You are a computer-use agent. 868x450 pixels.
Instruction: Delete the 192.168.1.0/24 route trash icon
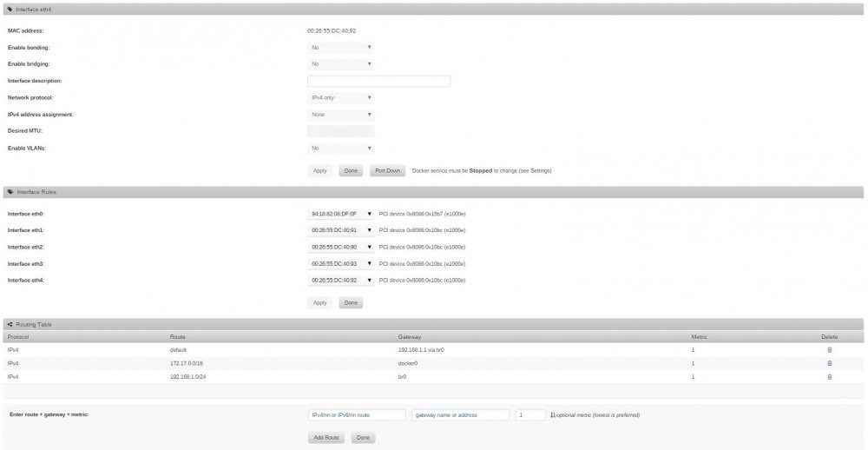(829, 377)
